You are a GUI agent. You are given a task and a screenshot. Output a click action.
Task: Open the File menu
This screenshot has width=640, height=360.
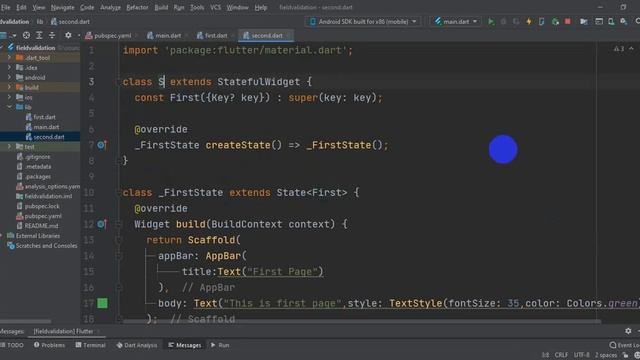coord(6,7)
